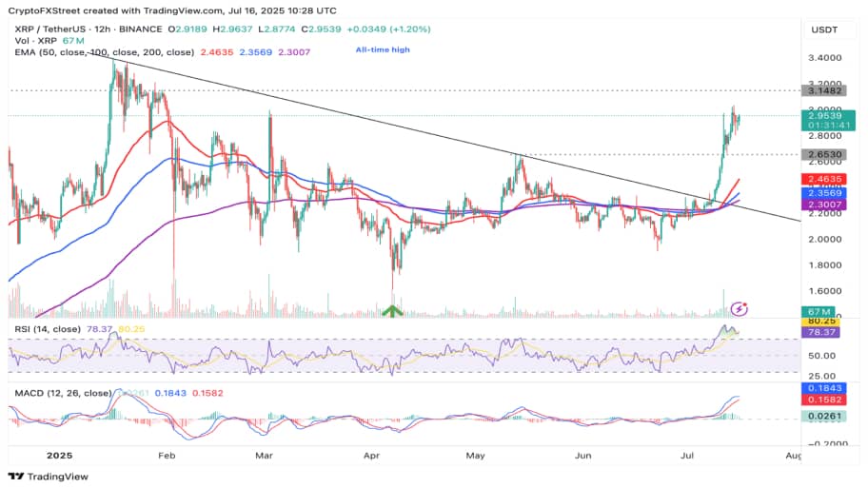Click the Jun label on the time axis

tap(582, 456)
